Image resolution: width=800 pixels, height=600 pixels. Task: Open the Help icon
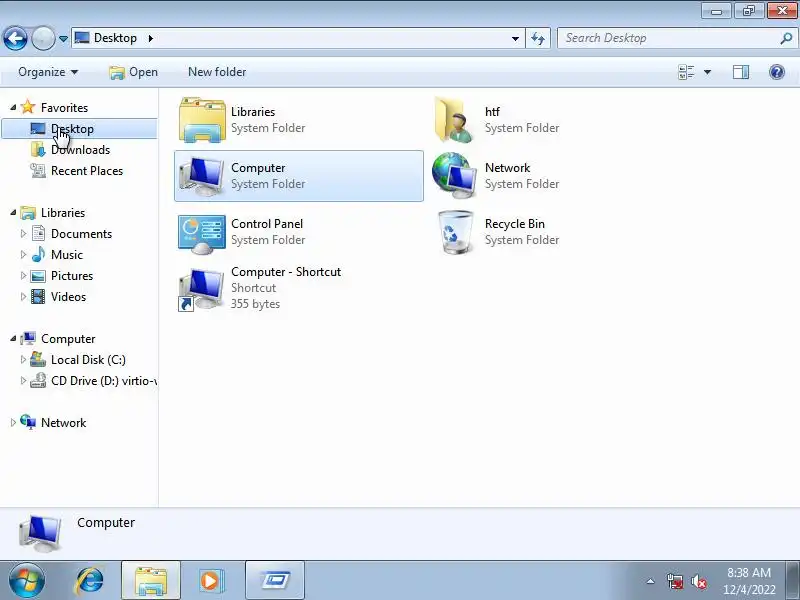coord(777,72)
